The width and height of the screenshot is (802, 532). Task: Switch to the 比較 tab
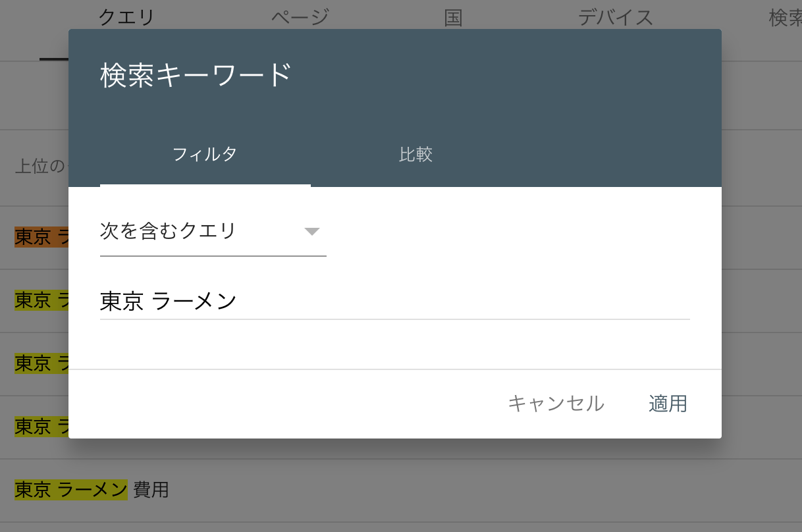click(x=415, y=154)
